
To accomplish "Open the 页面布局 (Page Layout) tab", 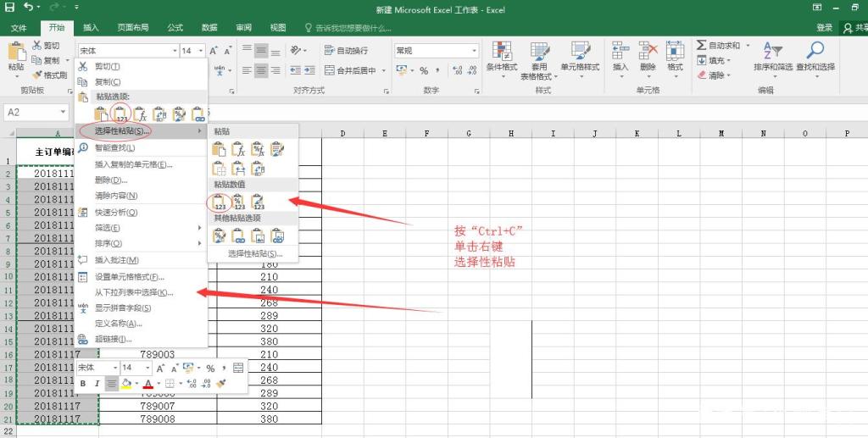I will click(133, 28).
